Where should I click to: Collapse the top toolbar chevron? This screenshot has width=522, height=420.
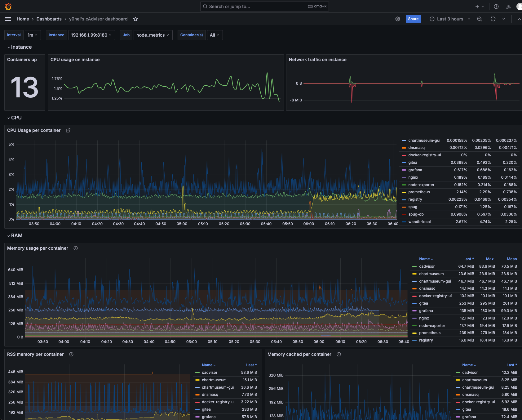(519, 19)
